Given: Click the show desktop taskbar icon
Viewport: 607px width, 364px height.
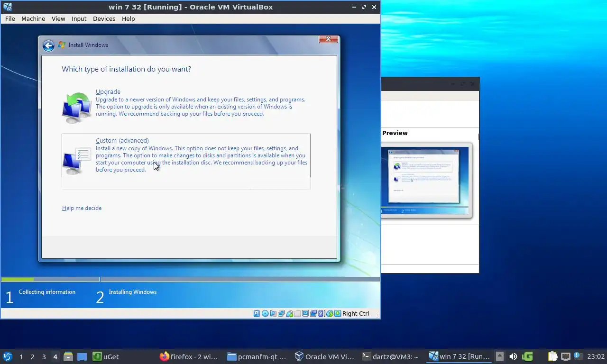Looking at the screenshot, I should click(x=82, y=356).
